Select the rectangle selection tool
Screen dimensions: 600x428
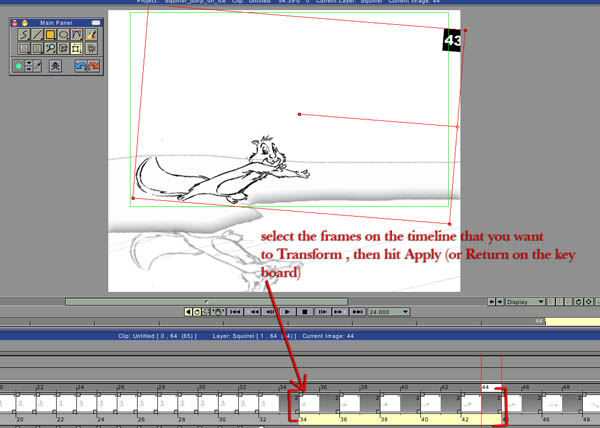click(x=24, y=49)
